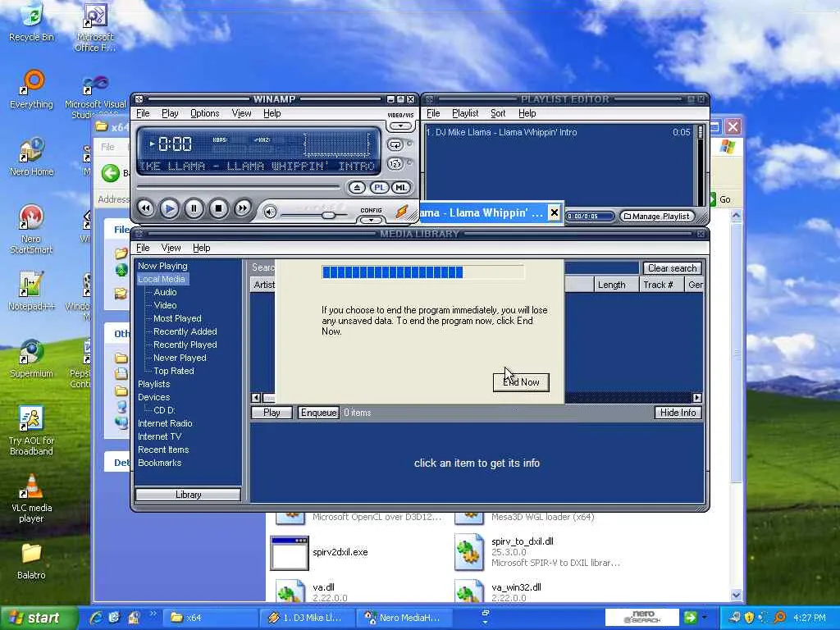Skip to next track in Winamp
Screen dimensions: 840x630
tap(242, 208)
